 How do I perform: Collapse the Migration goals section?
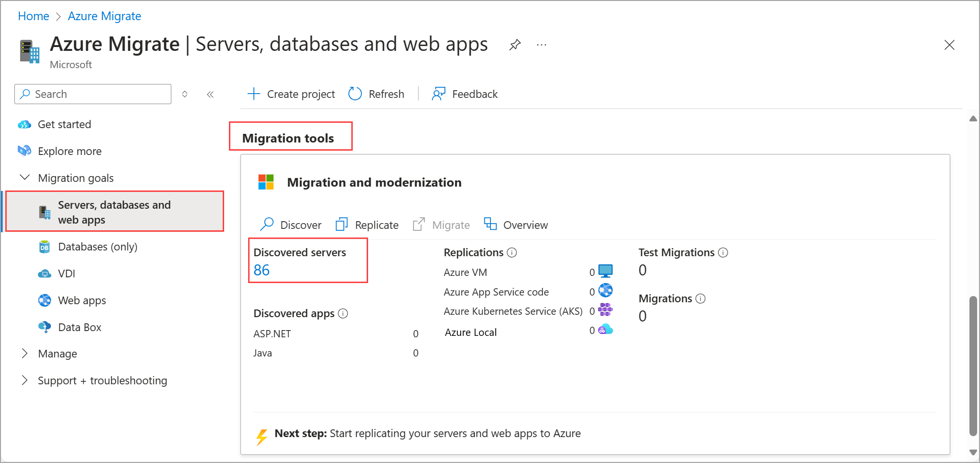pyautogui.click(x=24, y=178)
